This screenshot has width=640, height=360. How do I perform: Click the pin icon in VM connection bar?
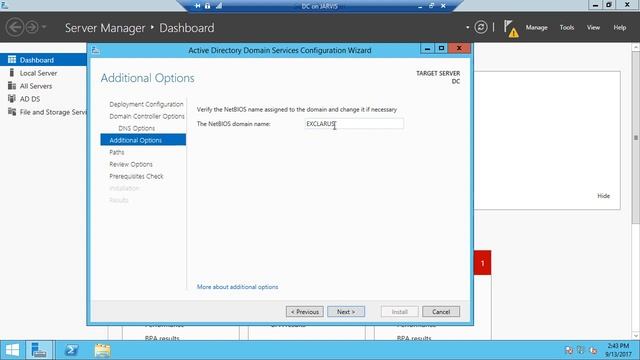coord(197,6)
